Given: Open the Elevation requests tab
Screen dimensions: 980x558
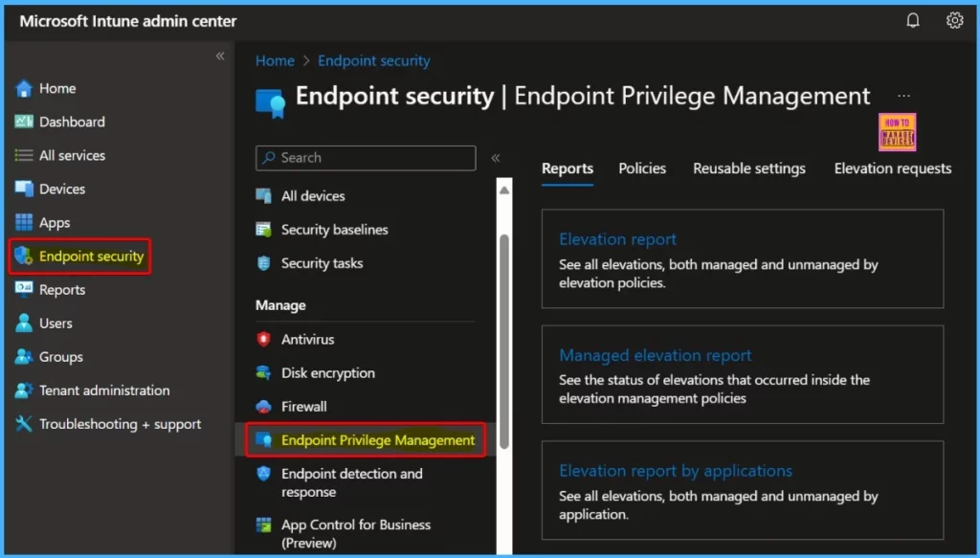Looking at the screenshot, I should click(893, 168).
